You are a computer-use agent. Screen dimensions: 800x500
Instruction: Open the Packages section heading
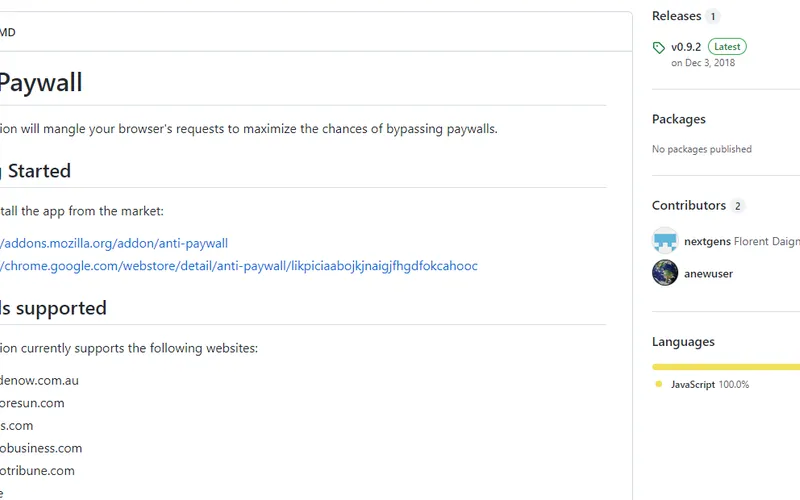679,119
